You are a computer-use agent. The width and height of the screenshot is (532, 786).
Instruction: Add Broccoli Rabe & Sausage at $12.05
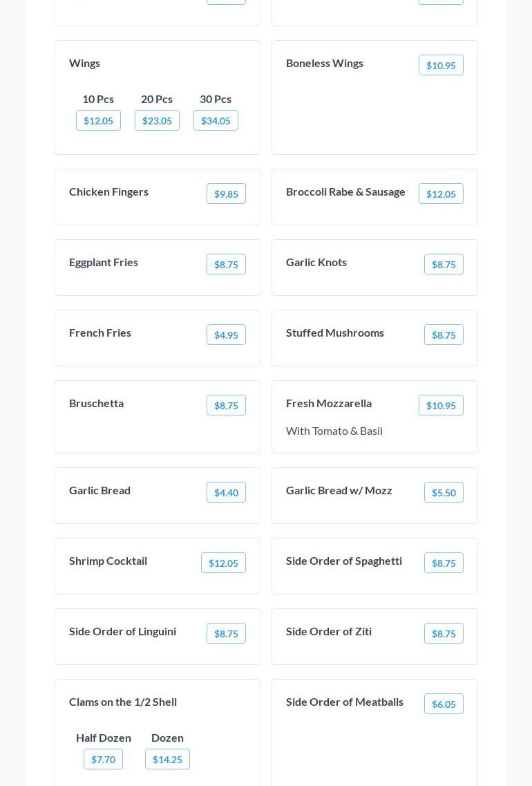coord(441,194)
